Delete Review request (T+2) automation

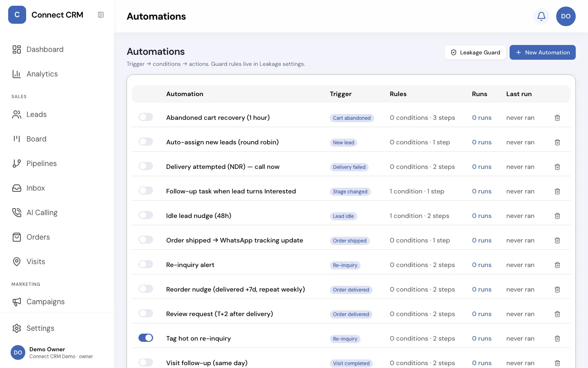[557, 314]
